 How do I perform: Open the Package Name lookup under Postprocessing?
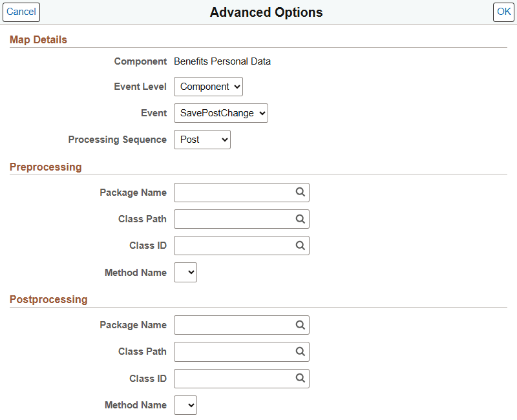[300, 324]
